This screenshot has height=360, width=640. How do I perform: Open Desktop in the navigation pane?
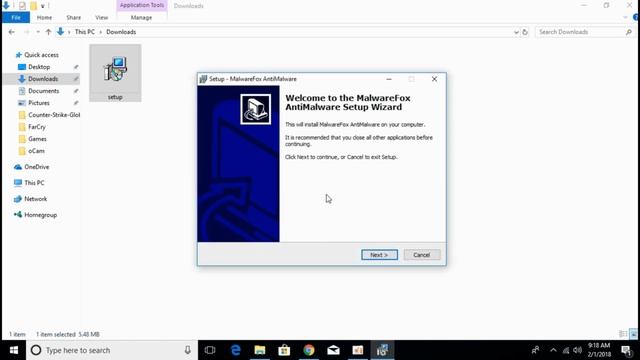[x=39, y=67]
